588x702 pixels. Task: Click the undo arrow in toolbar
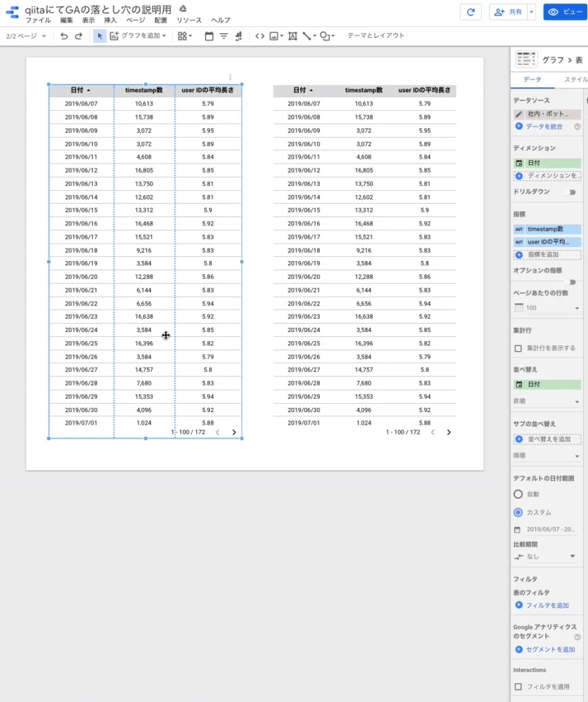(x=64, y=36)
